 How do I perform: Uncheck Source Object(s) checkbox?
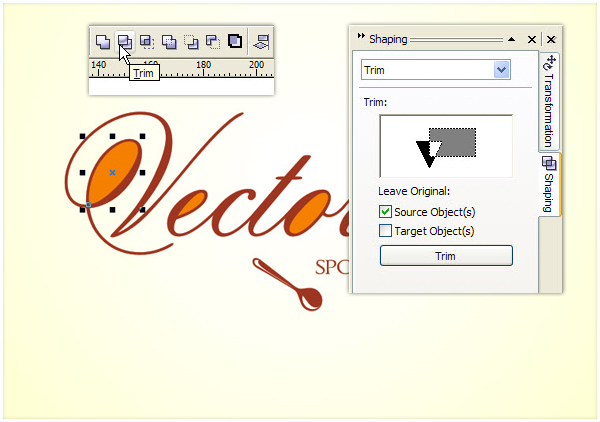[385, 212]
